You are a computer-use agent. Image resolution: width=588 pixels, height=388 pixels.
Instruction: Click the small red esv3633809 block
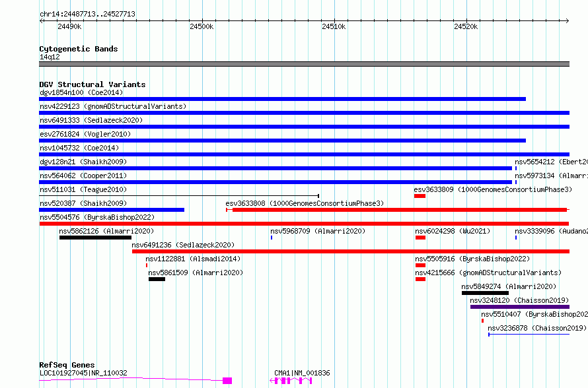[420, 196]
